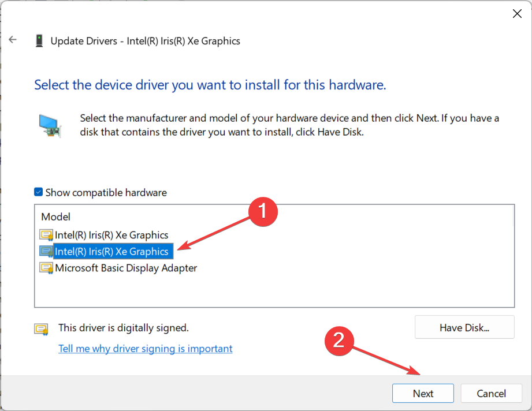
Task: Select the first Intel(R) Iris(R) Xe Graphics model
Action: click(111, 235)
